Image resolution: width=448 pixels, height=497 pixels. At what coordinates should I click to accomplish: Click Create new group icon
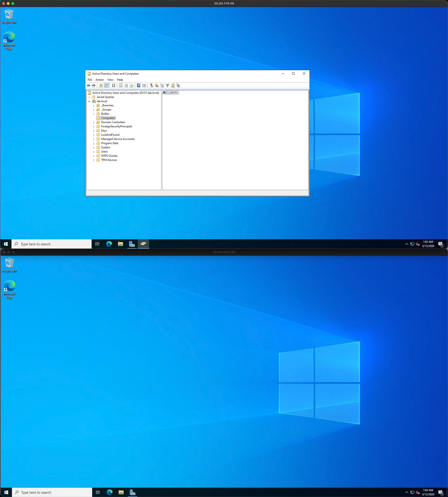156,85
